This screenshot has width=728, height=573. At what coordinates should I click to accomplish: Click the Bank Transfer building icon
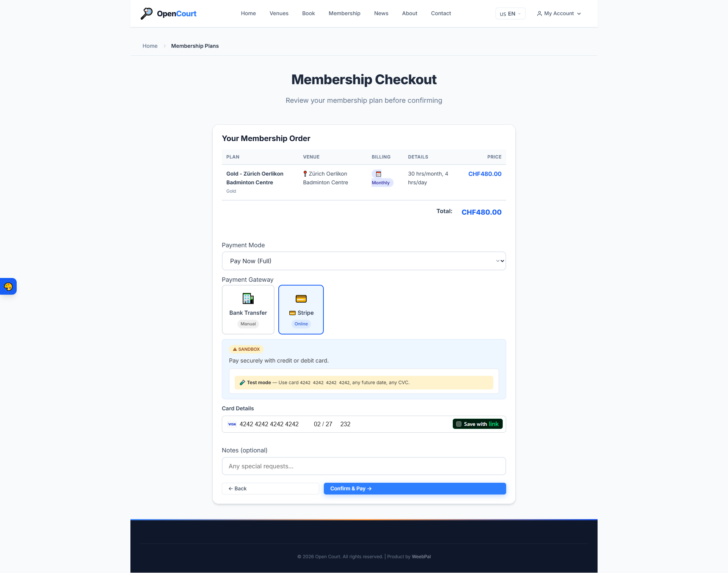[x=248, y=298]
